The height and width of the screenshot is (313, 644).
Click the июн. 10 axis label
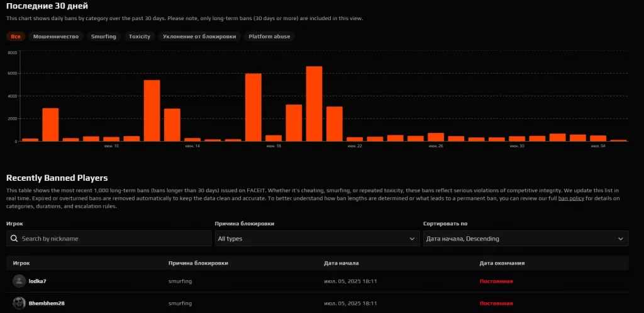tap(111, 146)
